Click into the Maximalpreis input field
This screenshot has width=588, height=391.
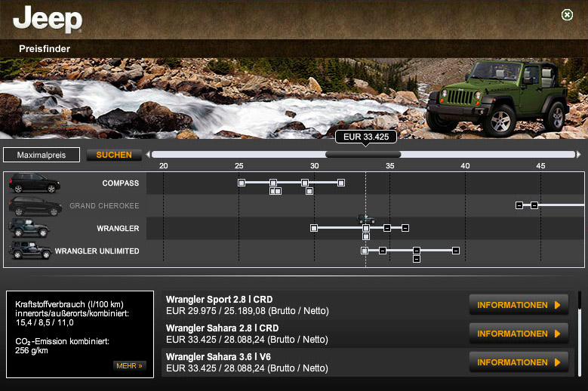pos(41,155)
